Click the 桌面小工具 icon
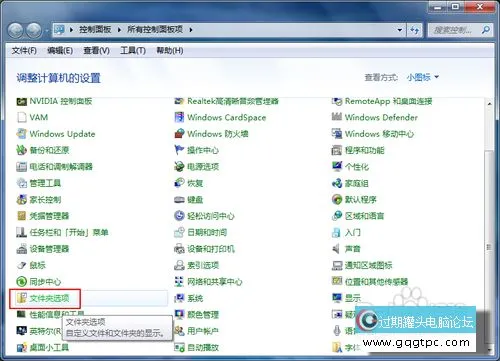This screenshot has height=361, width=500. [22, 347]
